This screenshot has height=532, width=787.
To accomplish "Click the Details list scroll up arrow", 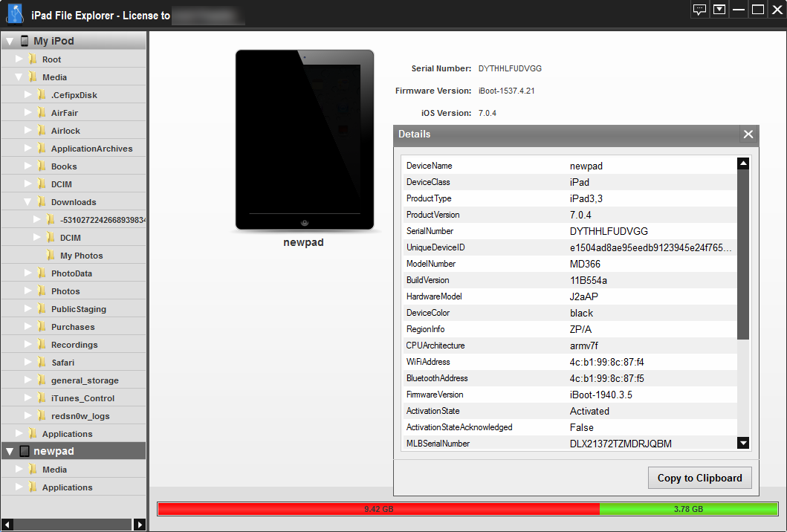I will tap(743, 163).
